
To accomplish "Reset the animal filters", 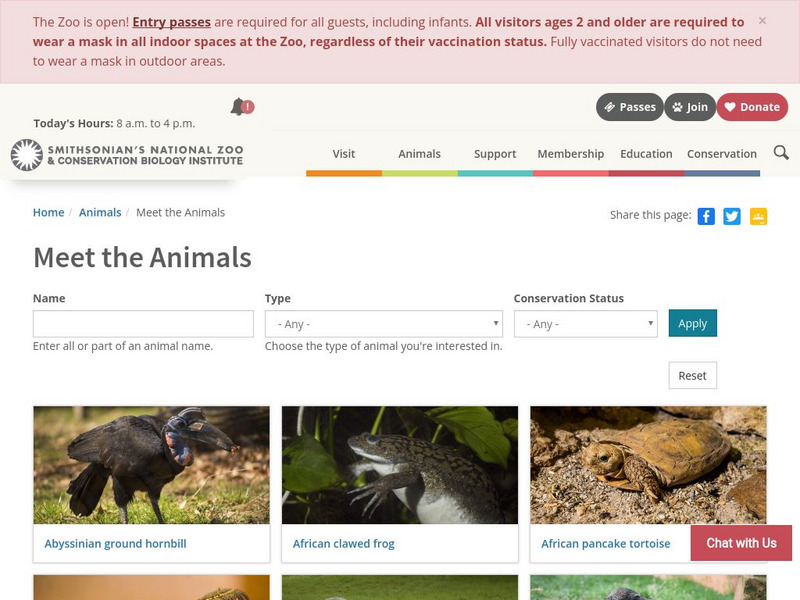I will click(x=692, y=375).
